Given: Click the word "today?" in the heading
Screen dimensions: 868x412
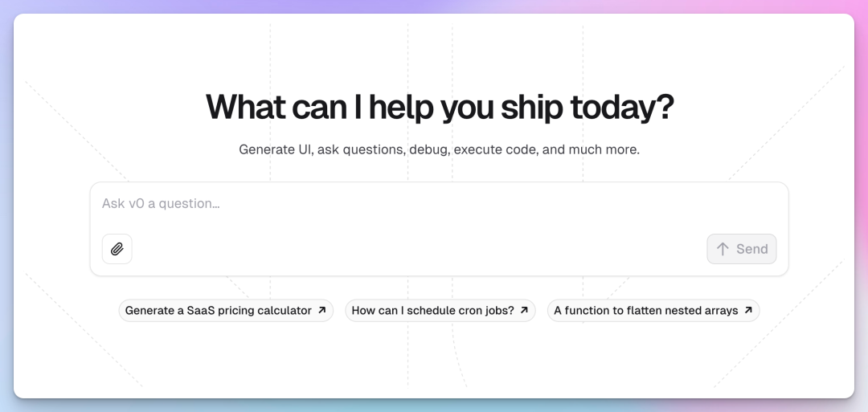Looking at the screenshot, I should tap(621, 108).
